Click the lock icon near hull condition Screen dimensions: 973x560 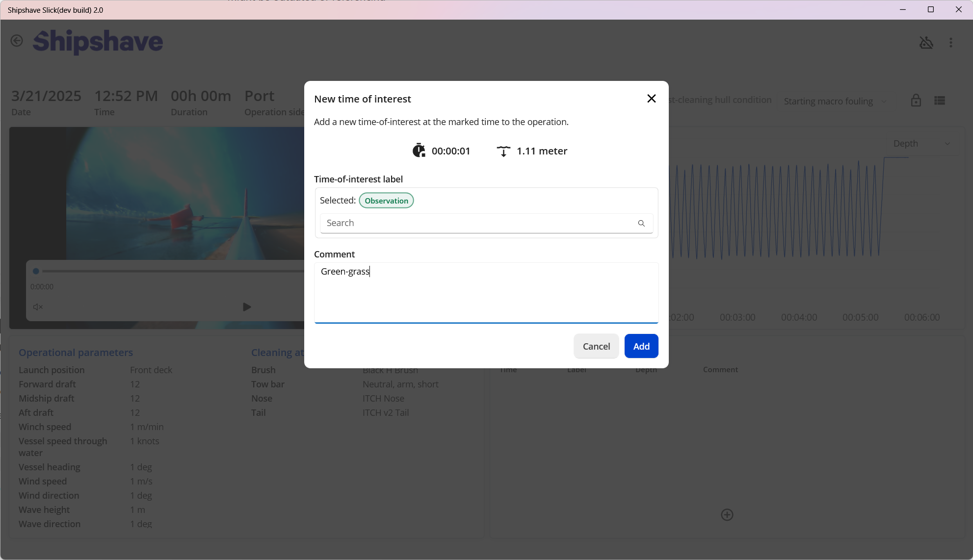click(916, 101)
